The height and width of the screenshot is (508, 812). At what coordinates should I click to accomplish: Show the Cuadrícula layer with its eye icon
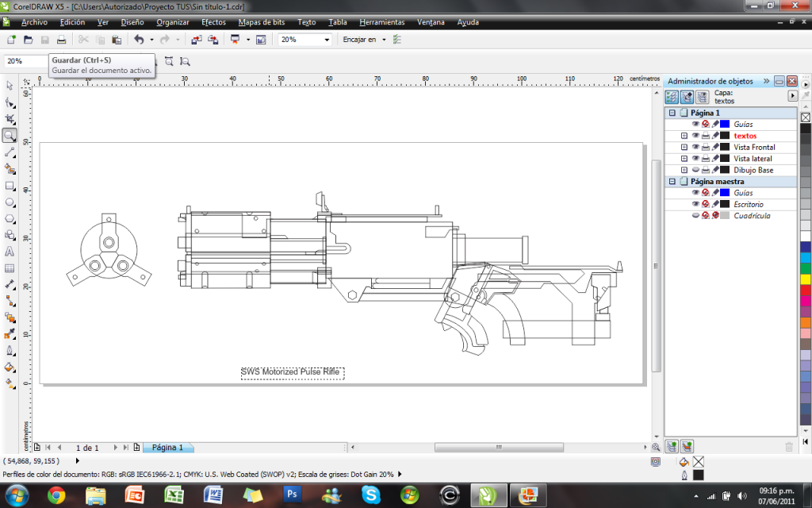click(x=695, y=216)
